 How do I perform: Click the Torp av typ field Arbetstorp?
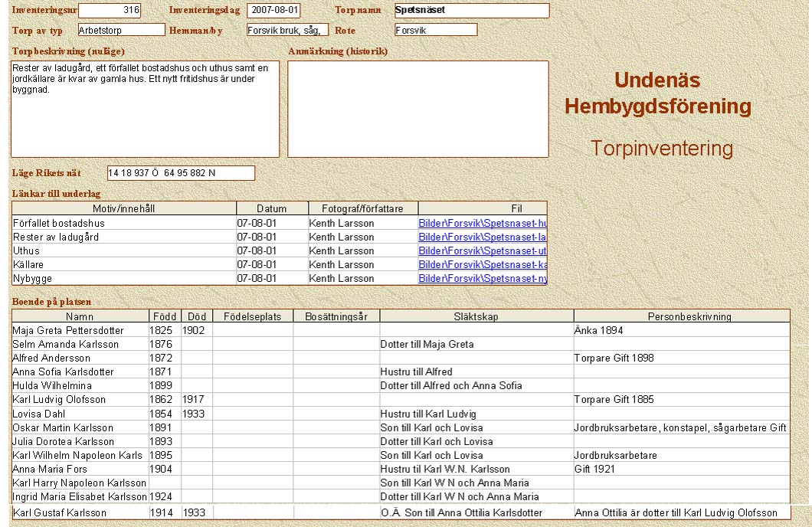[x=121, y=30]
